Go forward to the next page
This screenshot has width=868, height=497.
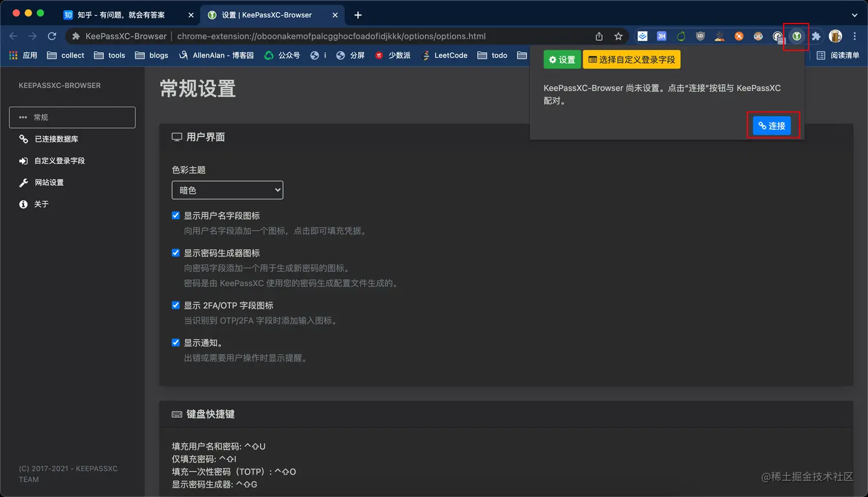click(32, 36)
